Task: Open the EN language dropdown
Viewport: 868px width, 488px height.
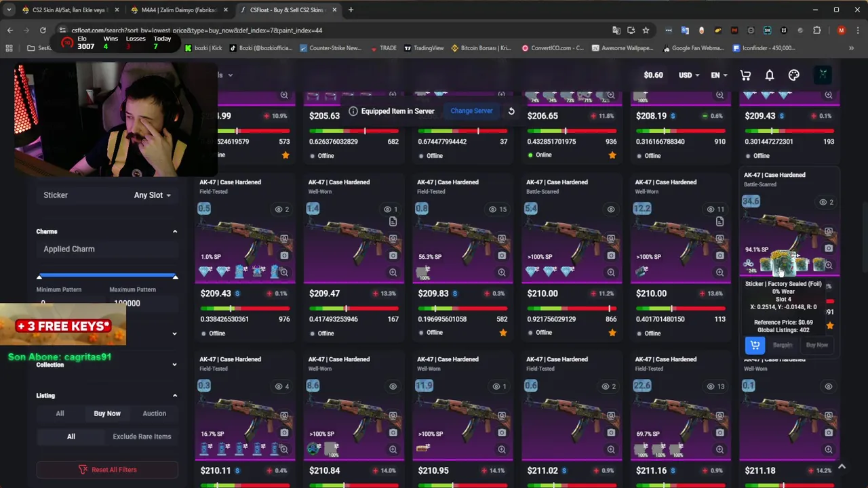Action: pos(719,75)
